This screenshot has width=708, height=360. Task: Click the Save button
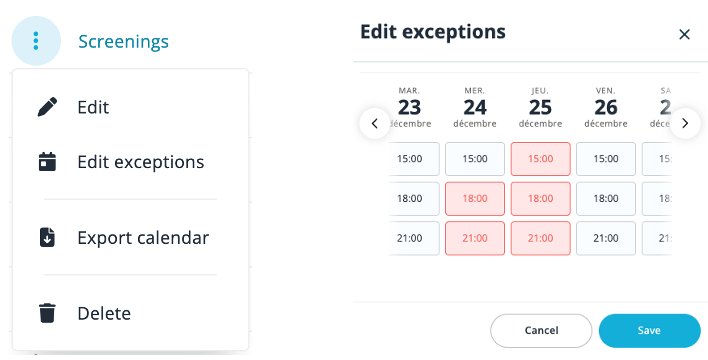(649, 331)
